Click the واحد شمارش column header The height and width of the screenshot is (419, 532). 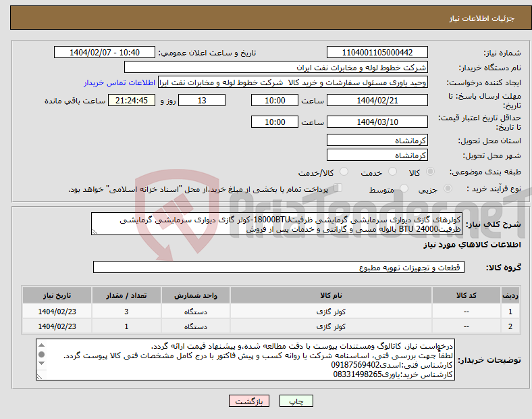195,295
